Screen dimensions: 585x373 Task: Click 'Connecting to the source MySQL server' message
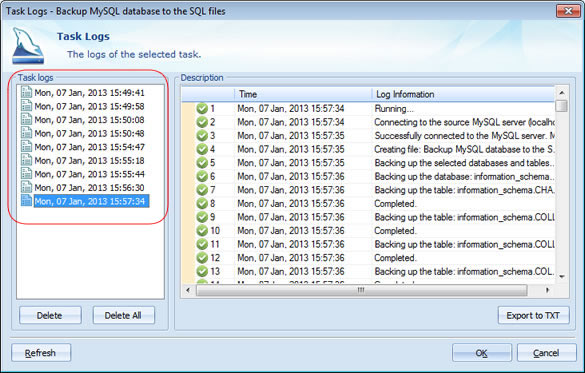pos(464,122)
